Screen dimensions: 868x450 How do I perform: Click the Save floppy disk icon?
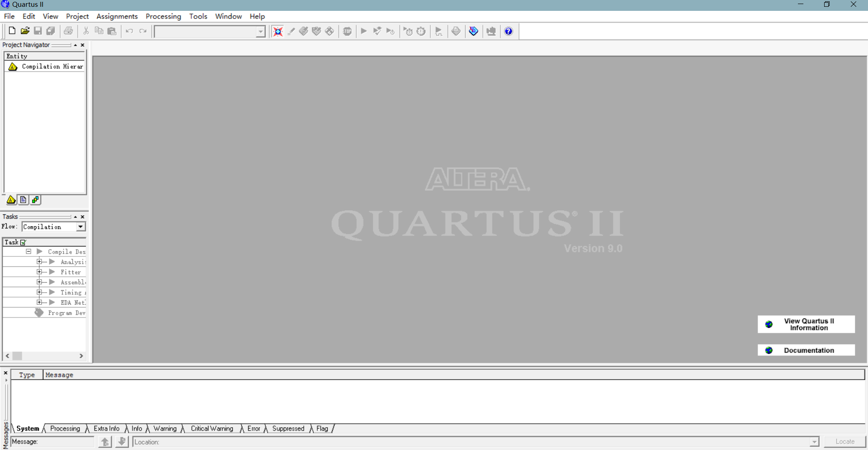(38, 31)
